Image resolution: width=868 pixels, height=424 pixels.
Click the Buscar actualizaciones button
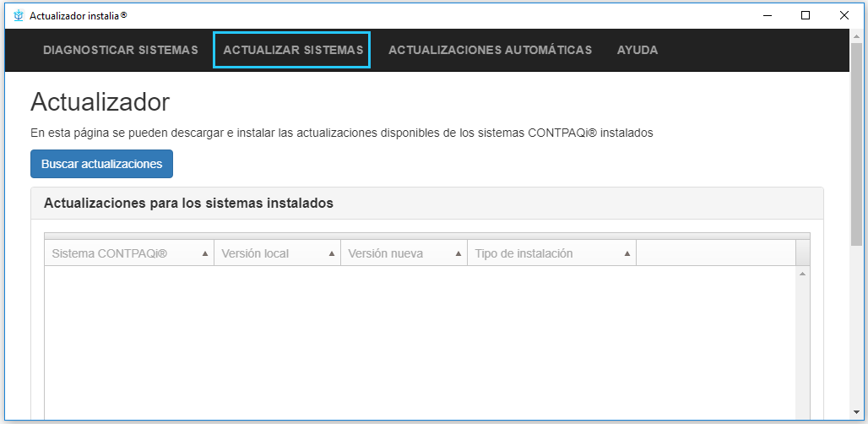pyautogui.click(x=102, y=164)
